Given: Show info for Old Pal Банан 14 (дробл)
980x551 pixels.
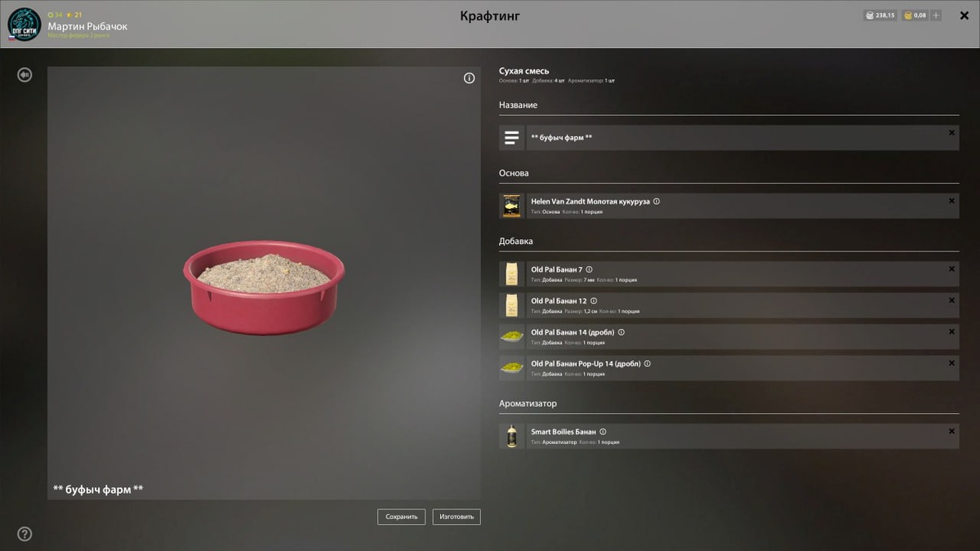Looking at the screenshot, I should tap(621, 332).
